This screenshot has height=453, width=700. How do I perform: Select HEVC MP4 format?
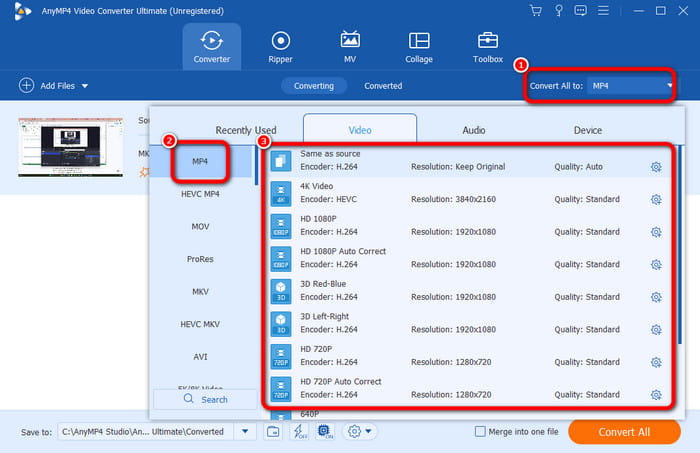click(200, 194)
